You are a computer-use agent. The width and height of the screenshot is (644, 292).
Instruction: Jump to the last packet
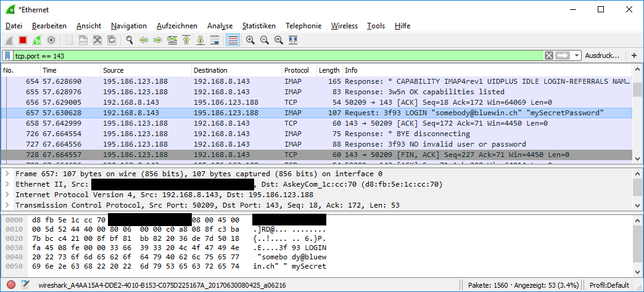[x=200, y=40]
